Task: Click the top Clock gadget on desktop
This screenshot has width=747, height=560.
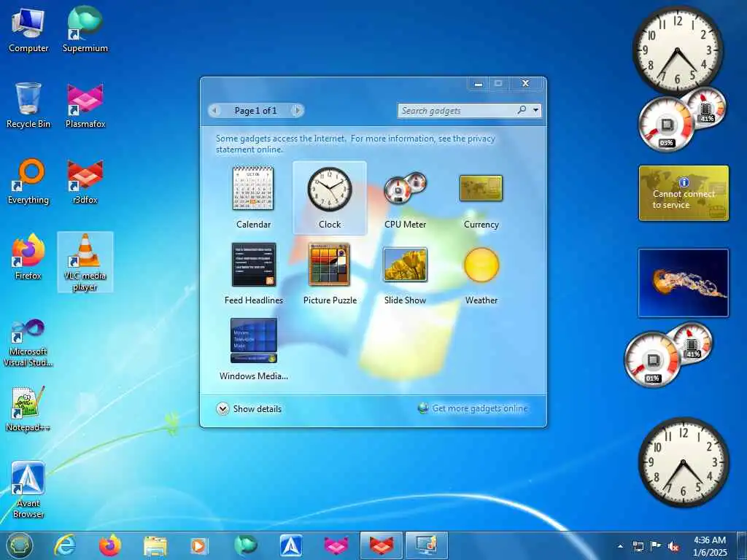Action: tap(677, 50)
